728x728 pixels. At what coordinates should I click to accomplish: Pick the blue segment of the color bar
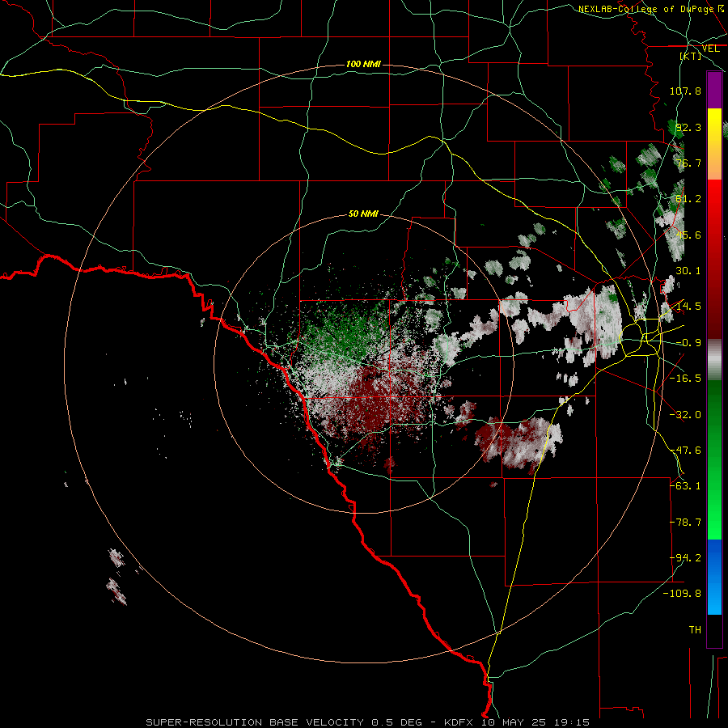pos(714,577)
